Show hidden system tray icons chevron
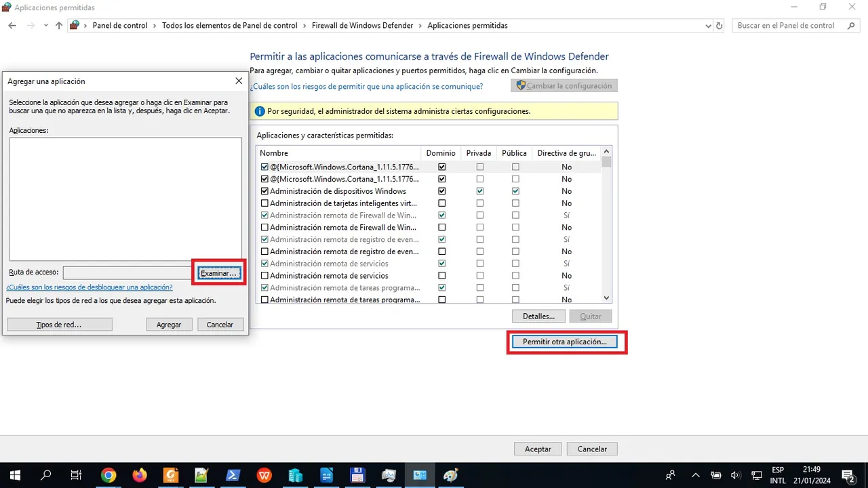Image resolution: width=868 pixels, height=488 pixels. [x=695, y=475]
